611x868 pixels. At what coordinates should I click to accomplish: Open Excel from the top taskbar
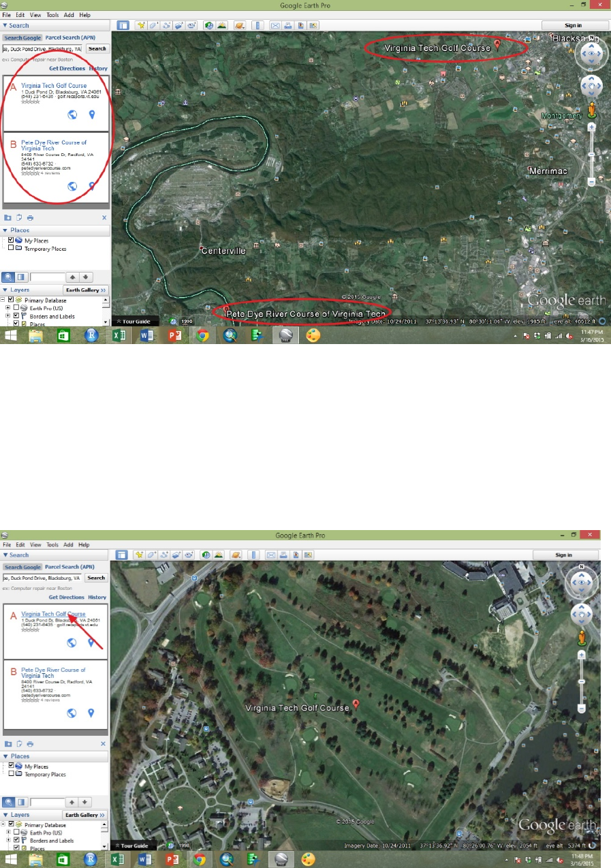tap(119, 335)
